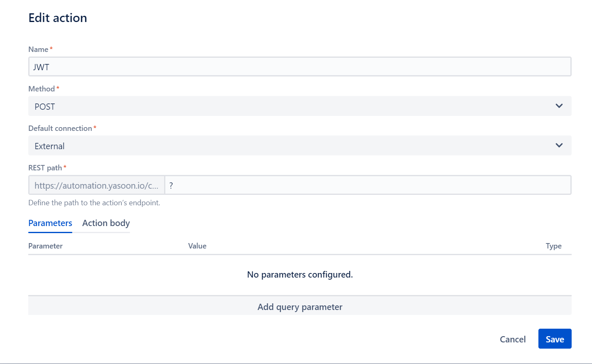The height and width of the screenshot is (364, 592).
Task: Click the No parameters configured message
Action: [300, 275]
